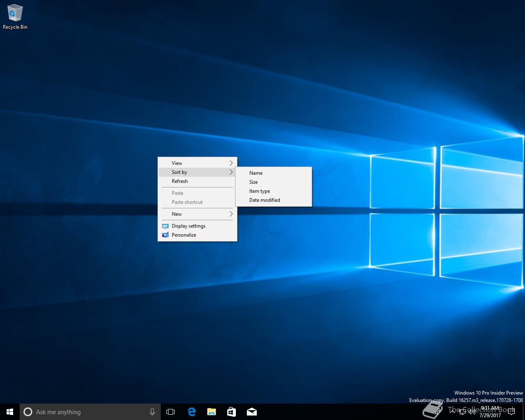Launch Microsoft Edge from the taskbar
The width and height of the screenshot is (525, 420).
[191, 412]
